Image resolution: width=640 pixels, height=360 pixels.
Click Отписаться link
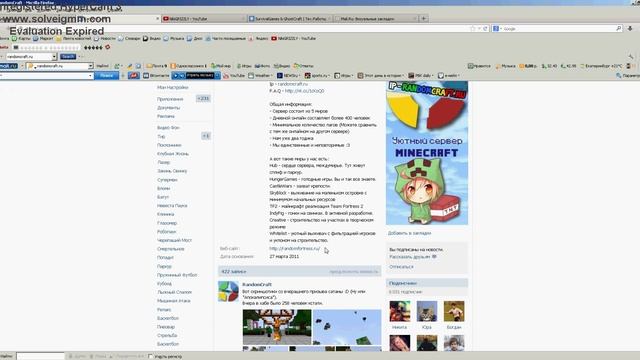click(x=401, y=267)
